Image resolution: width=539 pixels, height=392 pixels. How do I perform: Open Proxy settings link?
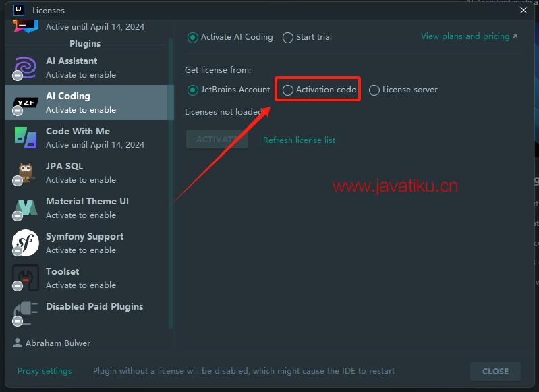pyautogui.click(x=45, y=371)
